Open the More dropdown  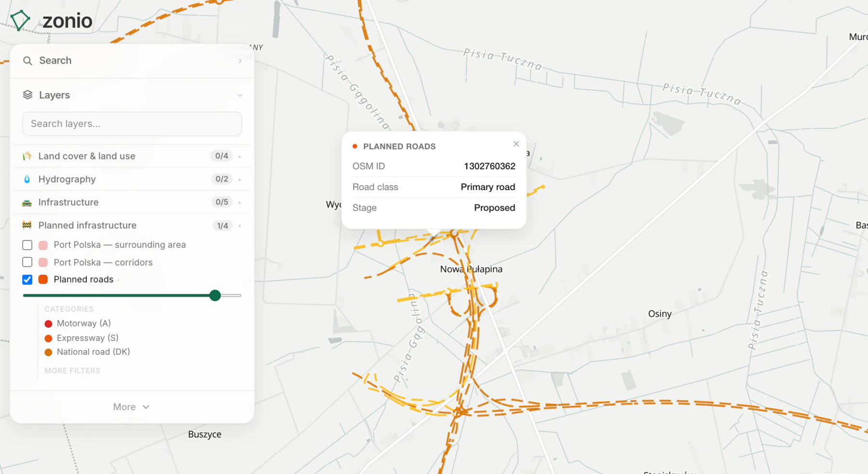[131, 407]
